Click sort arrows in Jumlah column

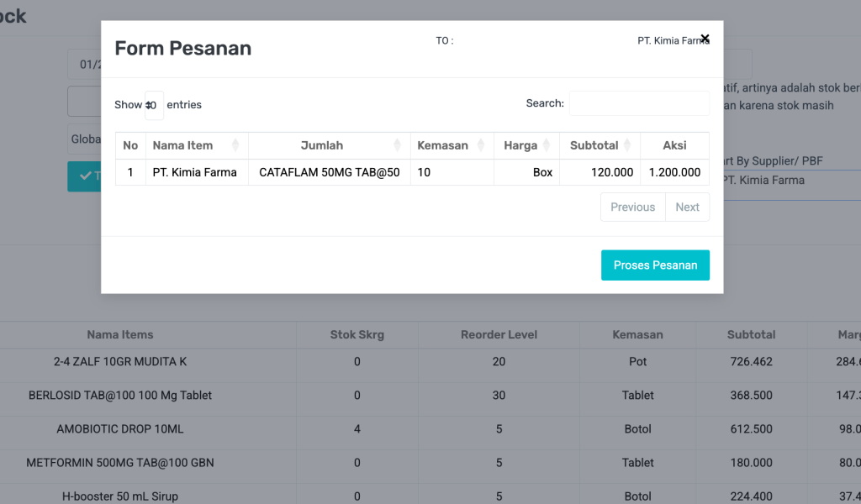coord(398,145)
